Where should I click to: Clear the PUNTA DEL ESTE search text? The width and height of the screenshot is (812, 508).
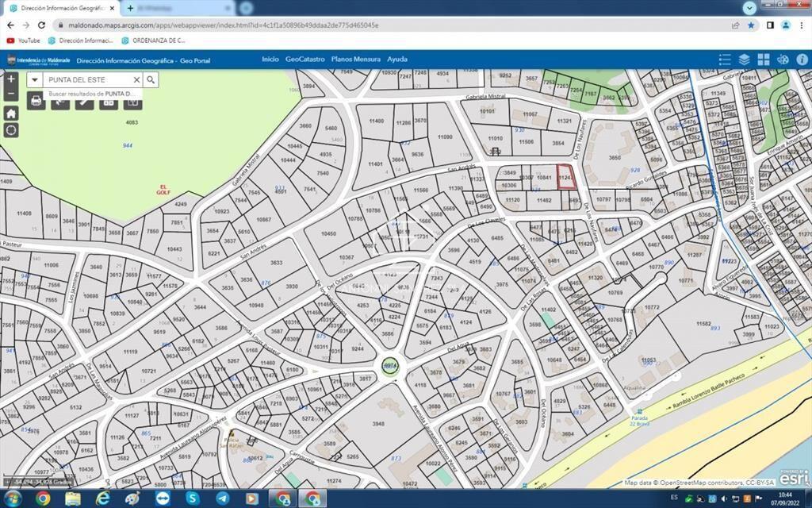136,80
